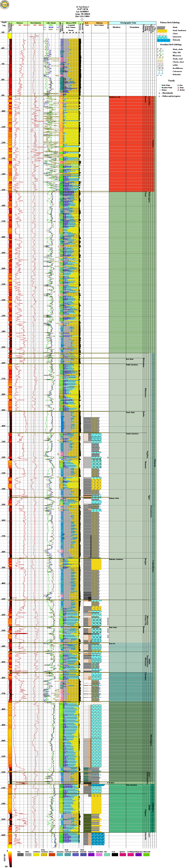This screenshot has width=188, height=868.
Task: Click the well symbol below the elevation line
Action: pyautogui.click(x=82, y=20)
